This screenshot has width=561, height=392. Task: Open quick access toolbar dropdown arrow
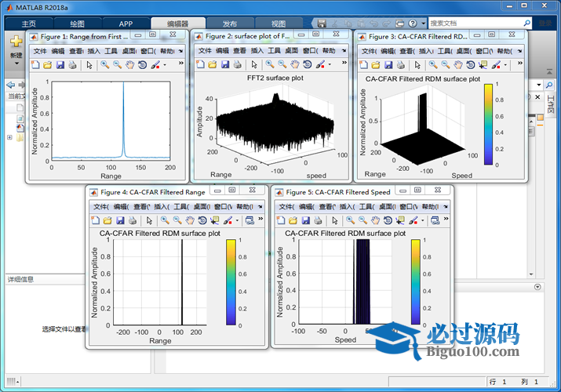[424, 24]
